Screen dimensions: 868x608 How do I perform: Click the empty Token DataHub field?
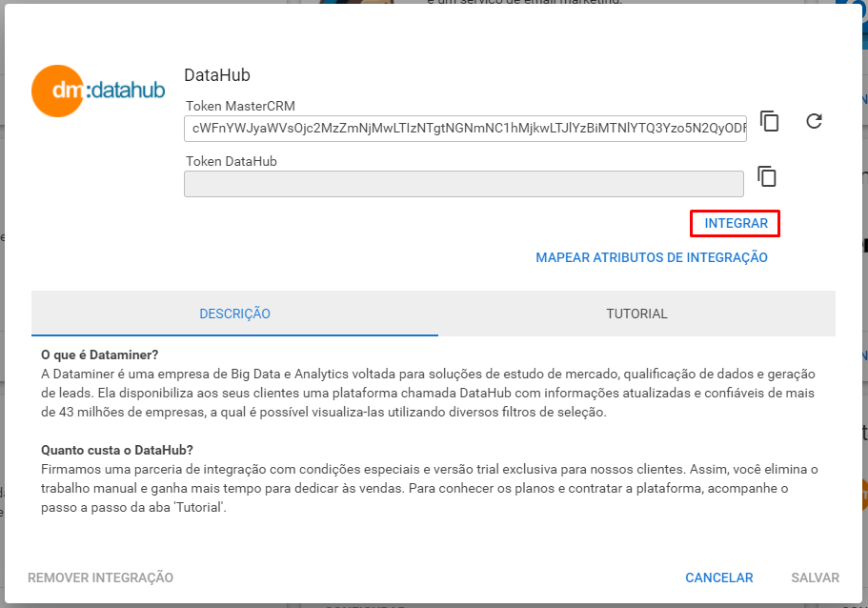pos(464,184)
